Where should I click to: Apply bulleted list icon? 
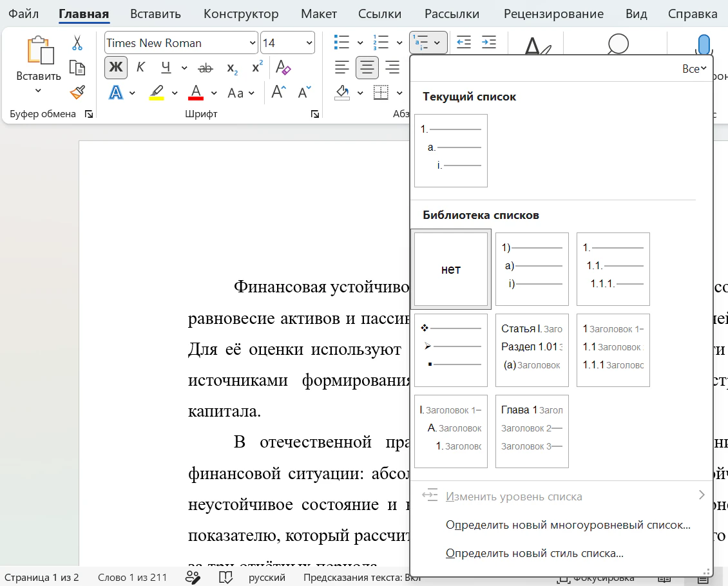[x=341, y=43]
